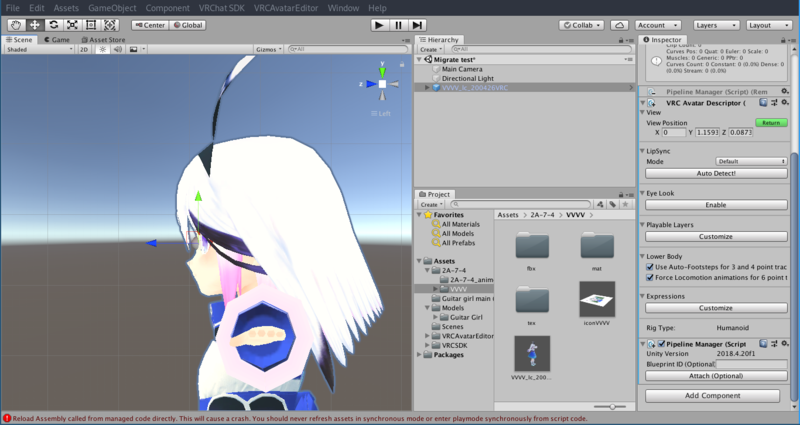
Task: Toggle Force Locomotion animations checkbox
Action: [650, 278]
